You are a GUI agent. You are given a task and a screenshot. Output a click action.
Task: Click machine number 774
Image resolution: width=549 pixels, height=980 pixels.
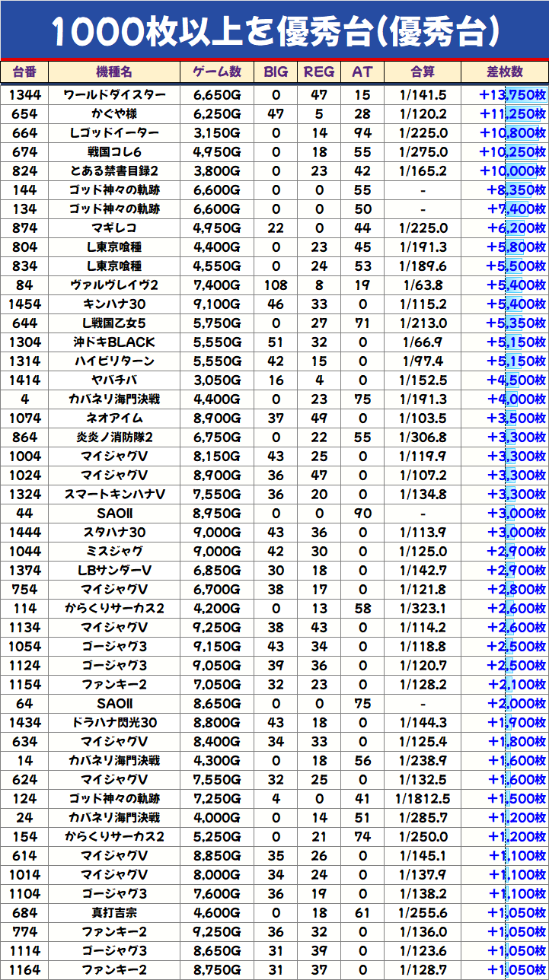tap(24, 932)
